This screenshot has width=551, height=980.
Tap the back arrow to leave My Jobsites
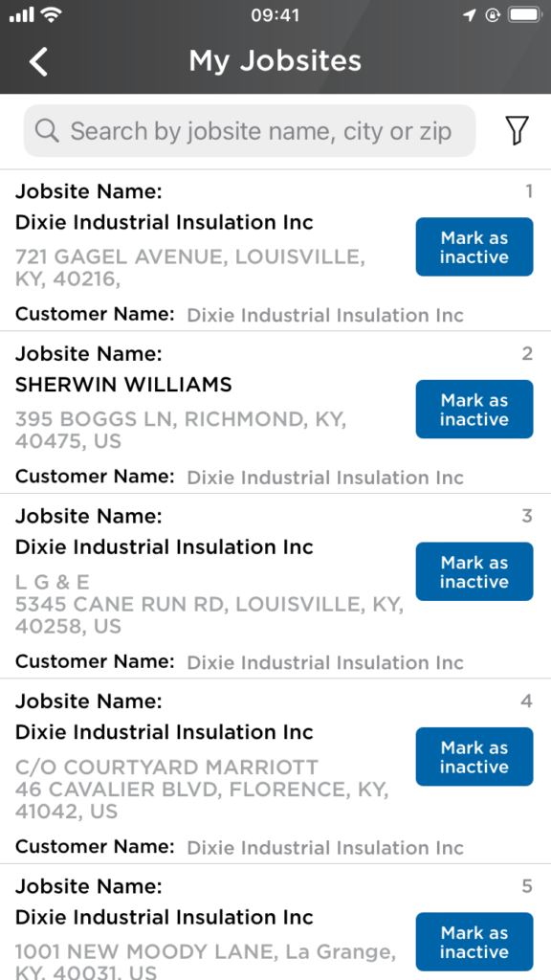click(38, 60)
